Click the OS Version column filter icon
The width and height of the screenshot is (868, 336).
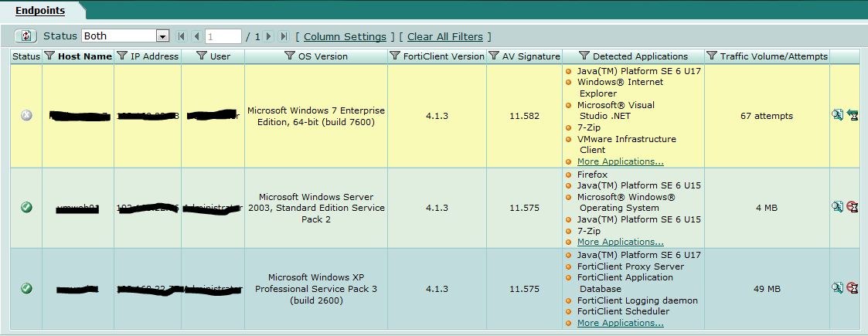[x=290, y=56]
